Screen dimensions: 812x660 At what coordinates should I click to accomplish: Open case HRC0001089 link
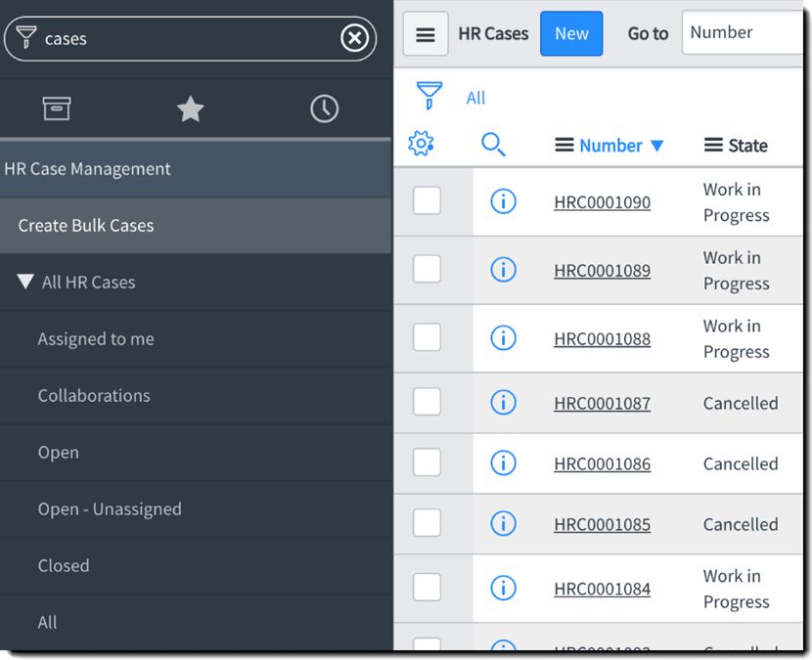602,271
